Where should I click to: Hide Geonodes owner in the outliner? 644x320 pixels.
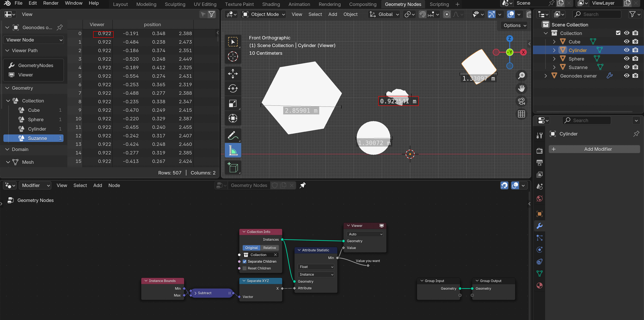click(627, 75)
